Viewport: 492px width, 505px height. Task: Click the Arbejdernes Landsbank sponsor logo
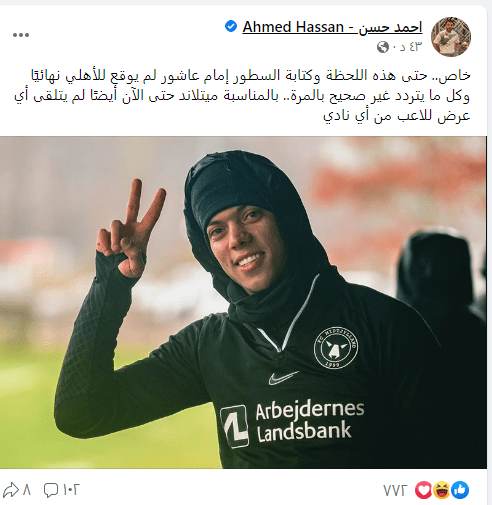292,423
